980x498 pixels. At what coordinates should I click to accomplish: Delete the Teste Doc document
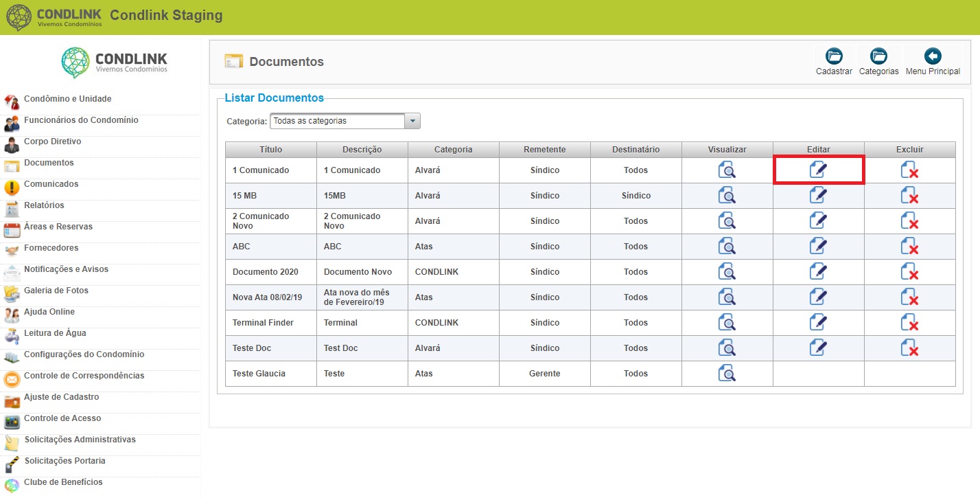pyautogui.click(x=909, y=348)
